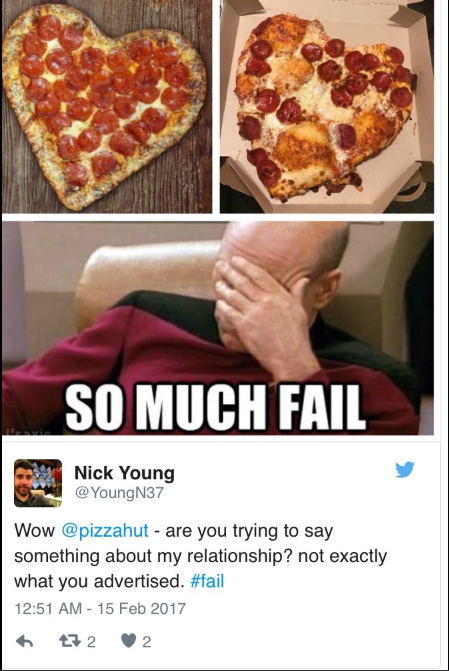Click the Nick Young display name
449x671 pixels.
click(125, 473)
